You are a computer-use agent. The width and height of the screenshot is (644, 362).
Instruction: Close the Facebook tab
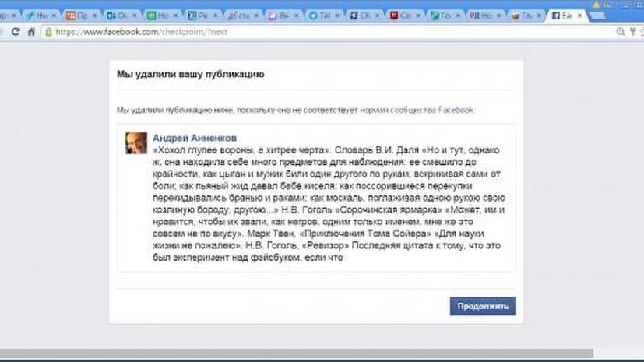pos(579,16)
